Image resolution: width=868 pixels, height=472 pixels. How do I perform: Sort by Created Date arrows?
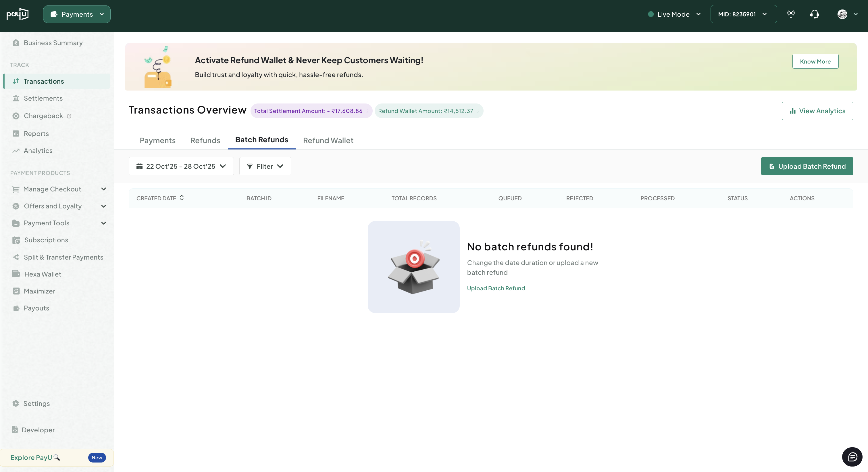182,198
